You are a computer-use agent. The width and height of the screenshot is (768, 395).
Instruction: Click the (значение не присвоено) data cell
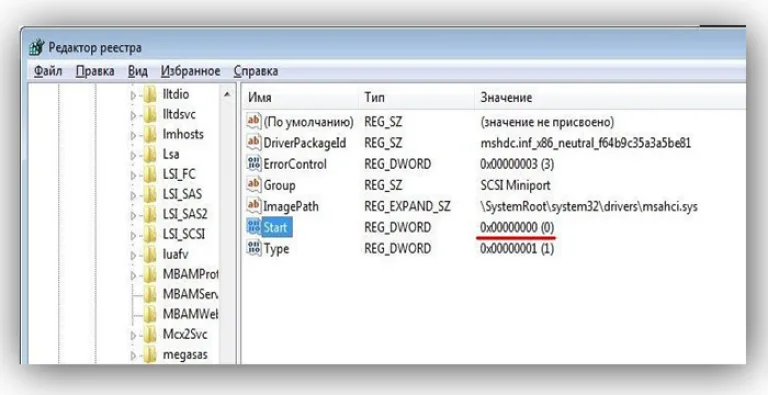[x=547, y=122]
